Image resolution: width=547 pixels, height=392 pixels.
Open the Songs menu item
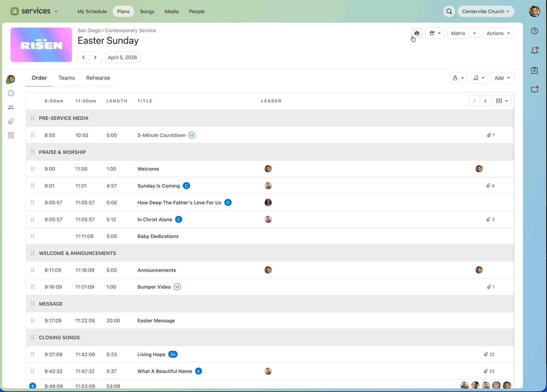[x=147, y=11]
